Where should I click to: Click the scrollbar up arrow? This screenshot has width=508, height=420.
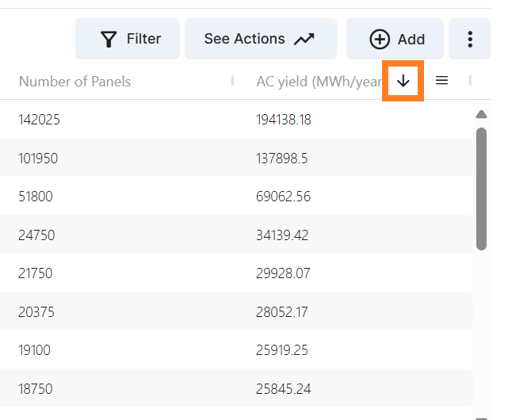click(x=481, y=114)
